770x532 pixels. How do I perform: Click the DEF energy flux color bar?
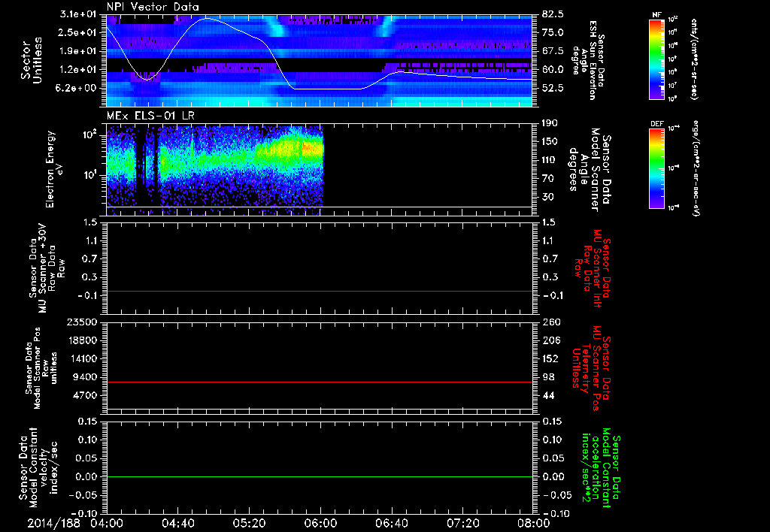click(x=656, y=168)
